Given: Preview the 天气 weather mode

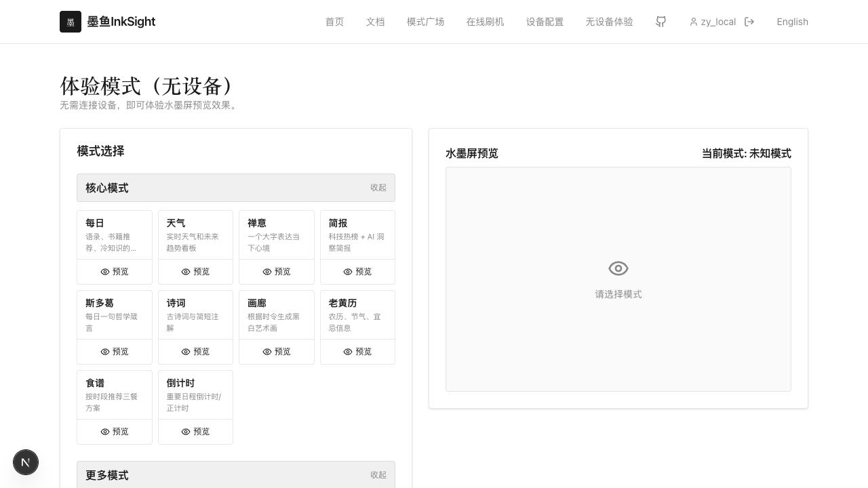Looking at the screenshot, I should click(x=195, y=272).
